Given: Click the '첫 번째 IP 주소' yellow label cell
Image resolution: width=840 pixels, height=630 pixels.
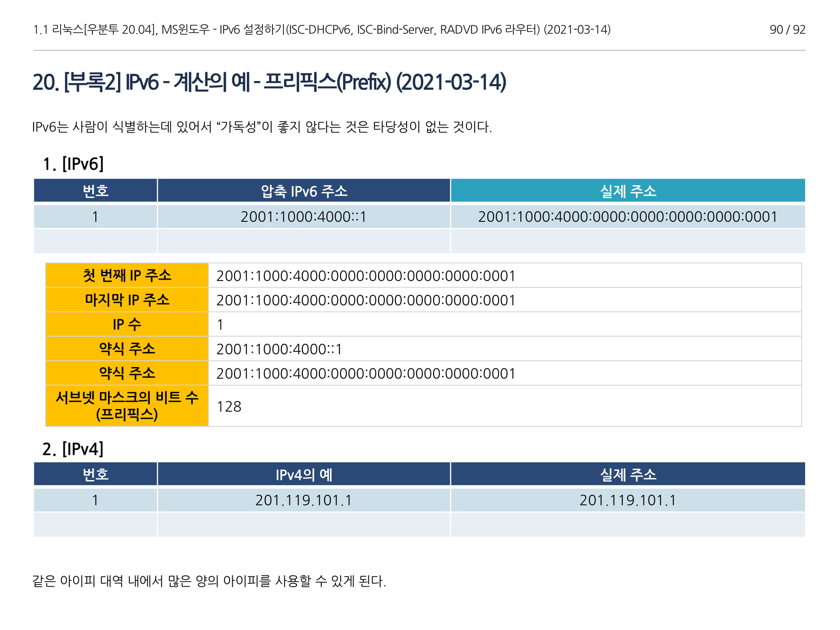Looking at the screenshot, I should point(127,276).
